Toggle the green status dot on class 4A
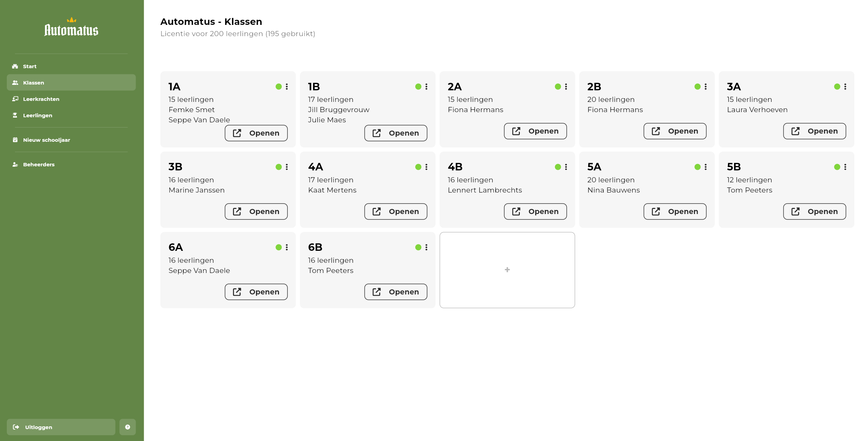 (x=418, y=167)
